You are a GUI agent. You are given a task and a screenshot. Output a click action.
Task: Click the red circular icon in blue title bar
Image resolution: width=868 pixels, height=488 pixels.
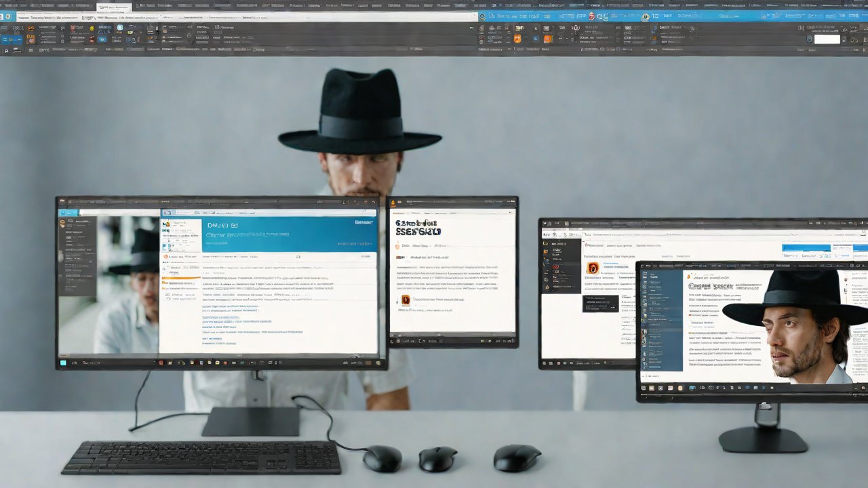click(591, 16)
